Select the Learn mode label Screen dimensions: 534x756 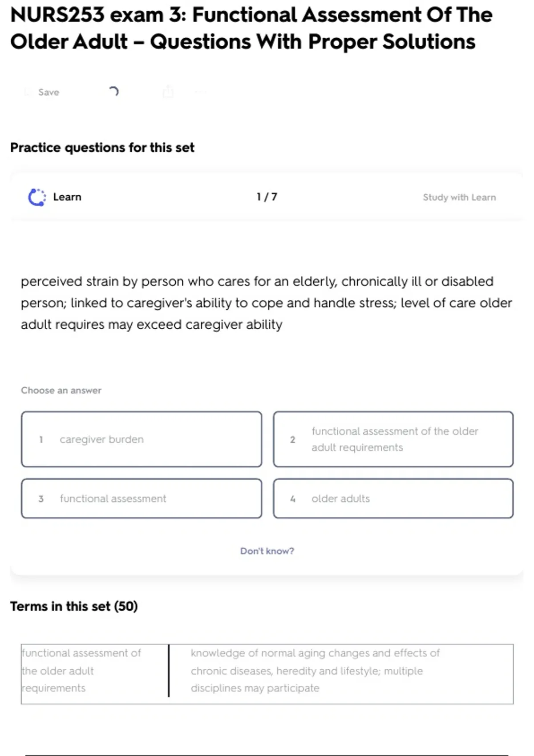pos(67,197)
